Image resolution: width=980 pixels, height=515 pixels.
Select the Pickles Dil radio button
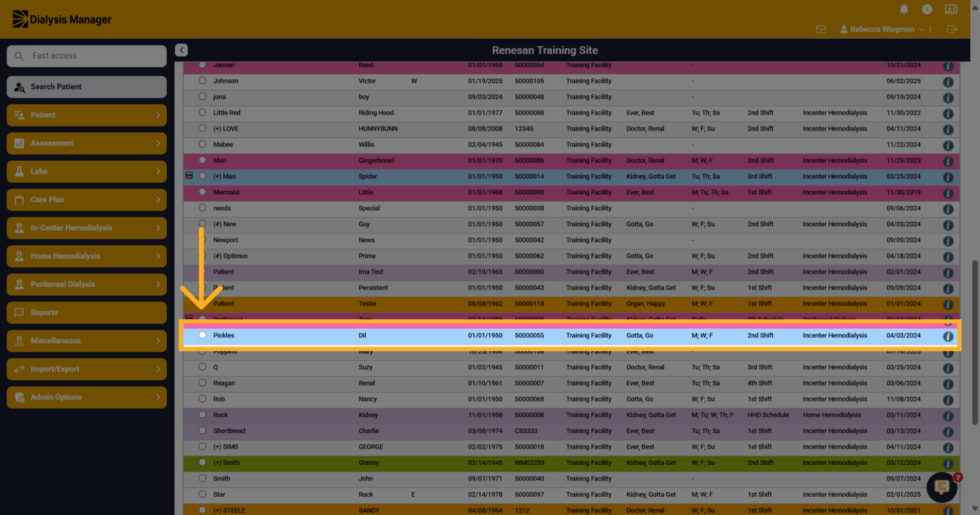click(203, 335)
